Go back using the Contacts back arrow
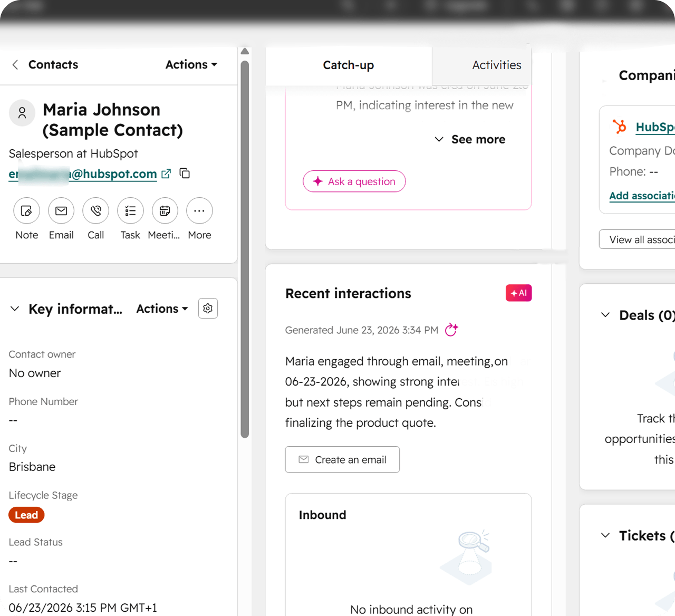 pos(15,64)
